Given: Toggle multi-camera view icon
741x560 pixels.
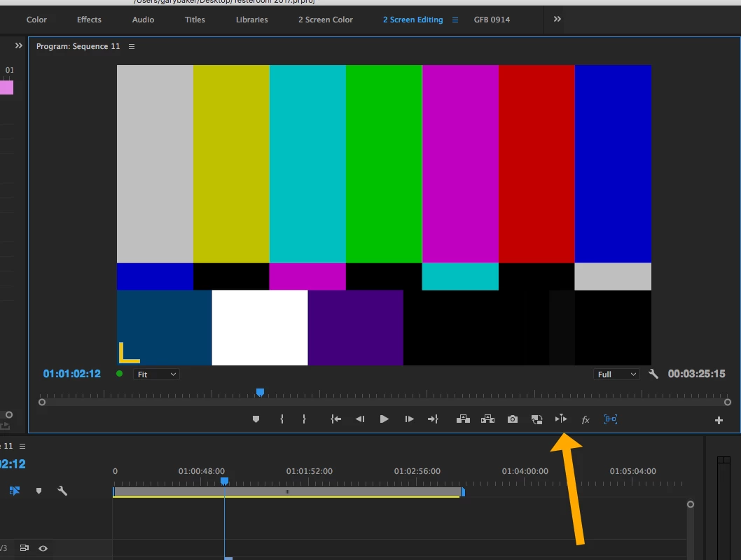Looking at the screenshot, I should tap(537, 419).
